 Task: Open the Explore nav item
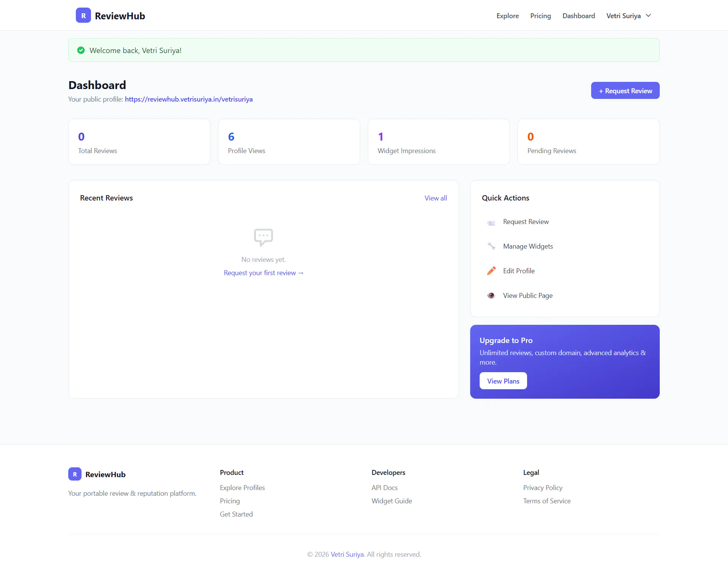[x=508, y=16]
